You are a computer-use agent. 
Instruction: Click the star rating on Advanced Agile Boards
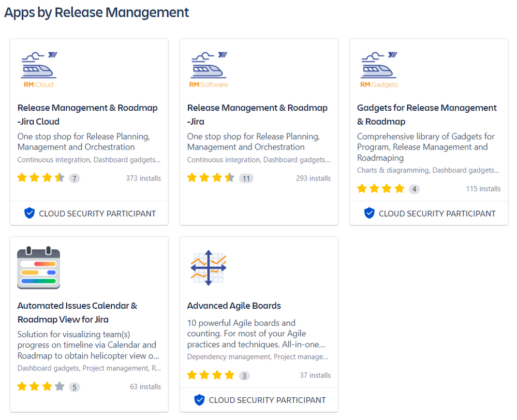point(211,375)
